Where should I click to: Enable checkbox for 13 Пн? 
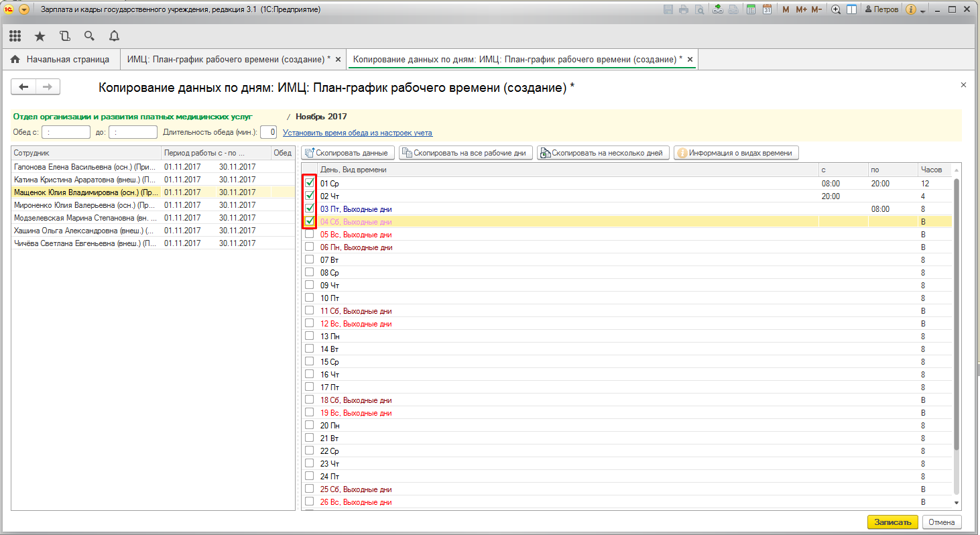tap(310, 336)
